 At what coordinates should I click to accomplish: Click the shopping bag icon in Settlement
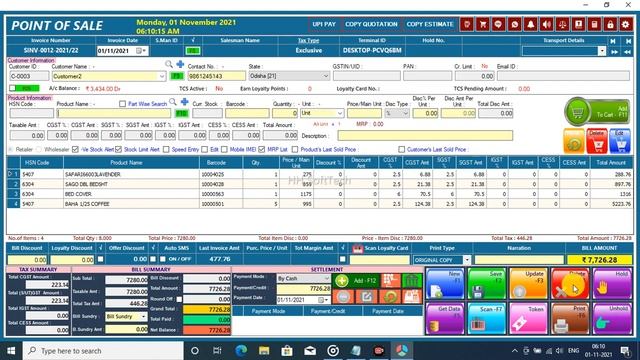pos(412,297)
